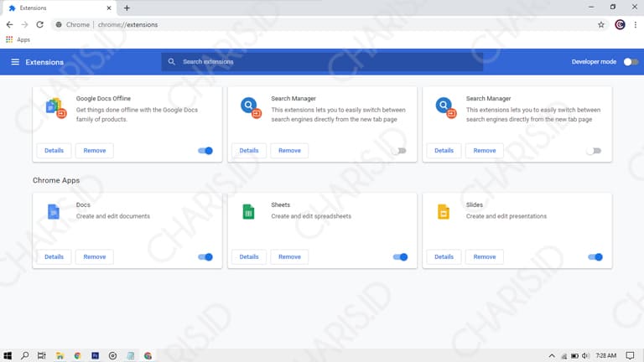This screenshot has height=362, width=644.
Task: Click the Extensions page title
Action: [44, 62]
